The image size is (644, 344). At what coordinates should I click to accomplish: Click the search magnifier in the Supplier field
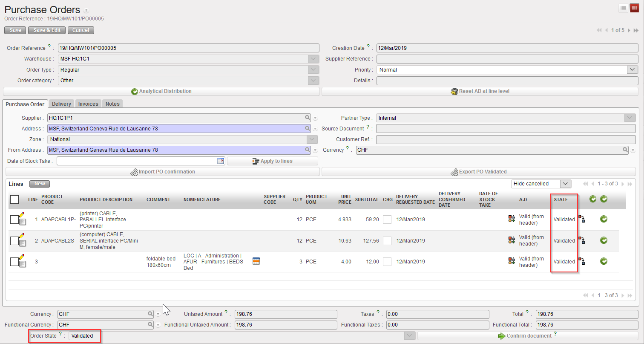coord(307,118)
